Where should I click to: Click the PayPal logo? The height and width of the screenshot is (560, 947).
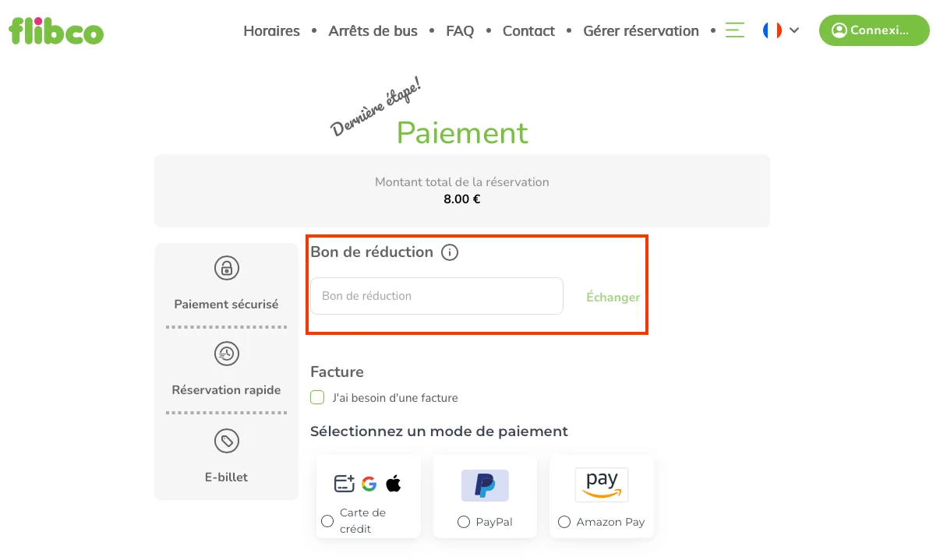tap(485, 484)
